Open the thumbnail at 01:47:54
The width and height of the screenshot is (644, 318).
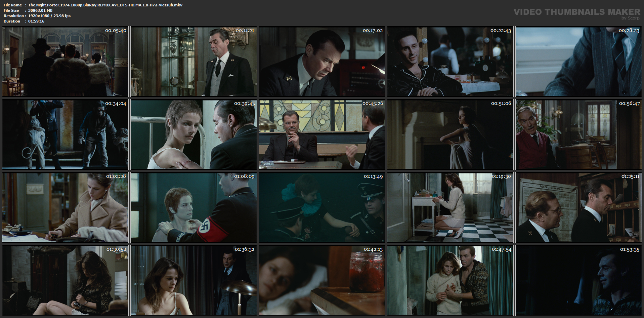point(450,281)
